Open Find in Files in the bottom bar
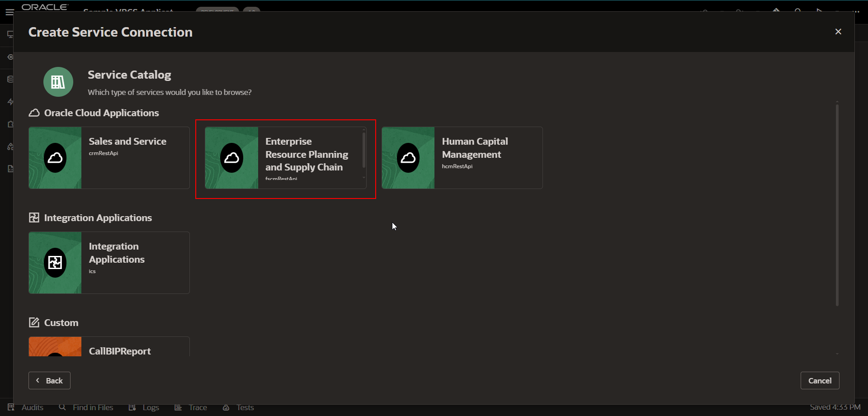868x416 pixels. click(x=86, y=407)
